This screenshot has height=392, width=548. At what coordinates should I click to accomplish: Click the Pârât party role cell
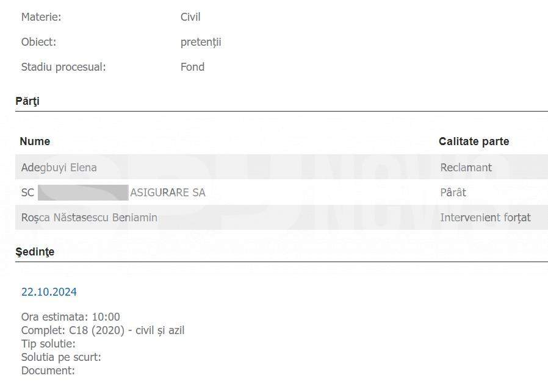[x=453, y=192]
